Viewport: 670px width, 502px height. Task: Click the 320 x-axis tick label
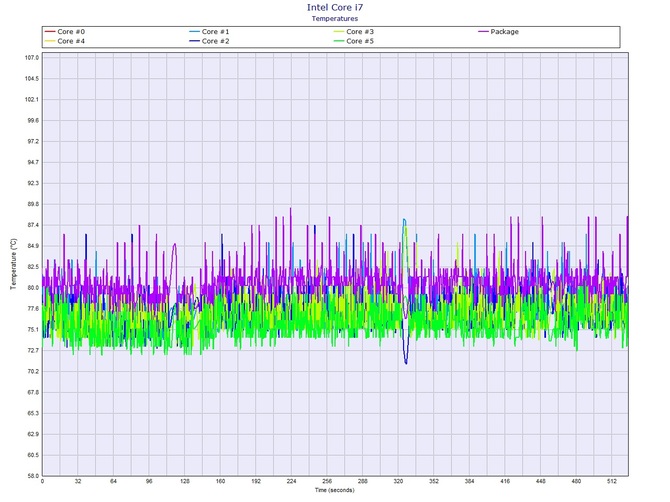[398, 481]
